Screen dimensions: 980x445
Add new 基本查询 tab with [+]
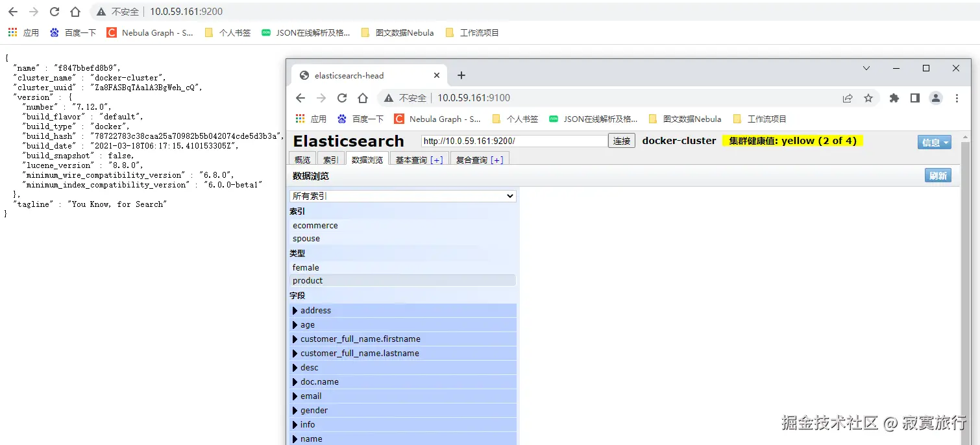(x=437, y=160)
